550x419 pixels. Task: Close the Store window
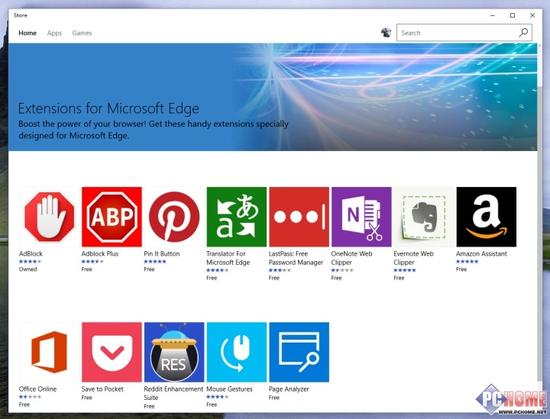click(x=532, y=15)
